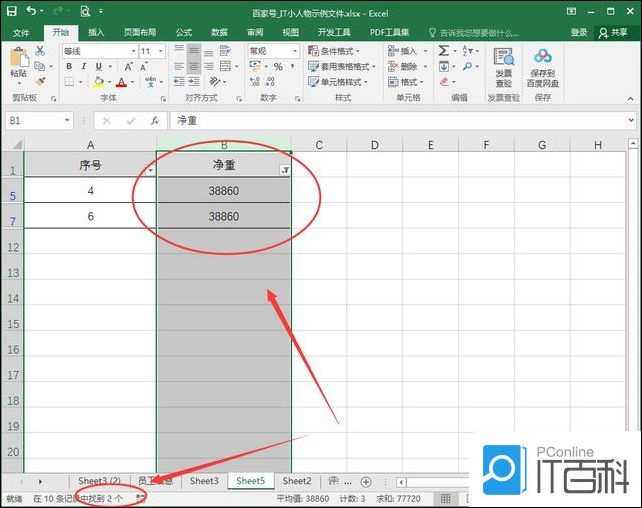Toggle Italic formatting

click(84, 67)
